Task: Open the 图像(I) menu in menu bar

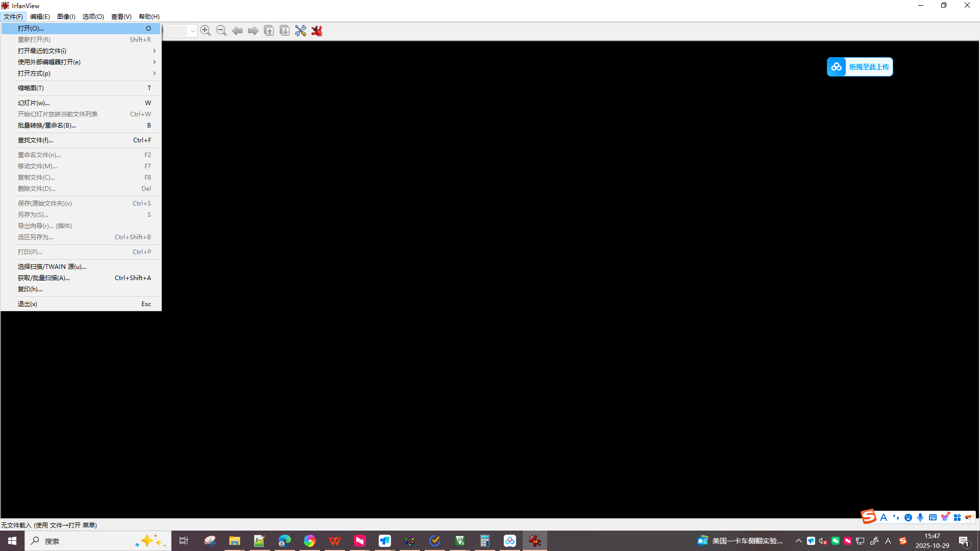Action: [66, 16]
